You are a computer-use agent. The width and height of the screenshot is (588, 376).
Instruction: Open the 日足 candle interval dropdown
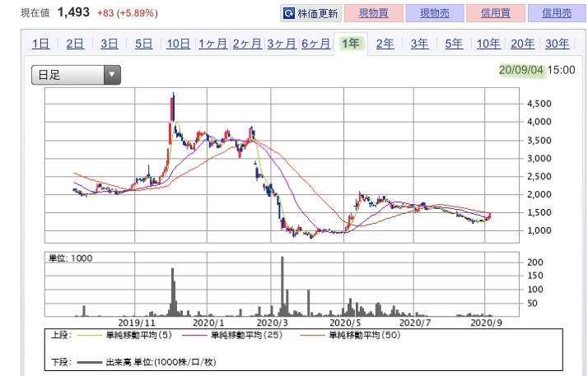click(x=76, y=75)
